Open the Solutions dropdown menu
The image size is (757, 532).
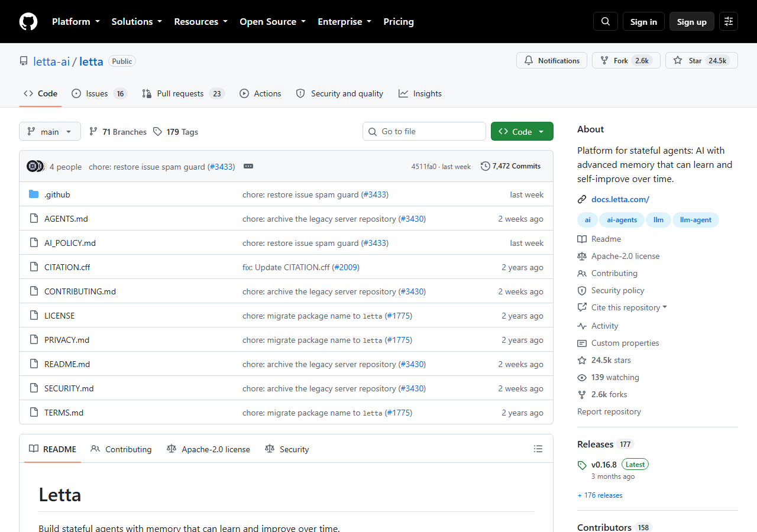click(x=137, y=21)
